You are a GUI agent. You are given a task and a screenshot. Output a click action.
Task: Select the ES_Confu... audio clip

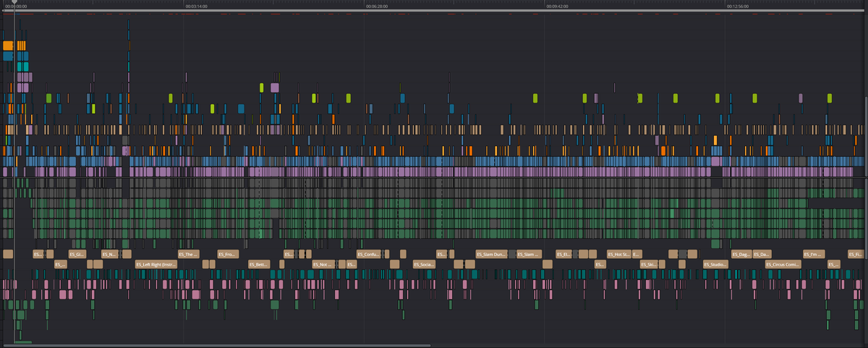[369, 255]
